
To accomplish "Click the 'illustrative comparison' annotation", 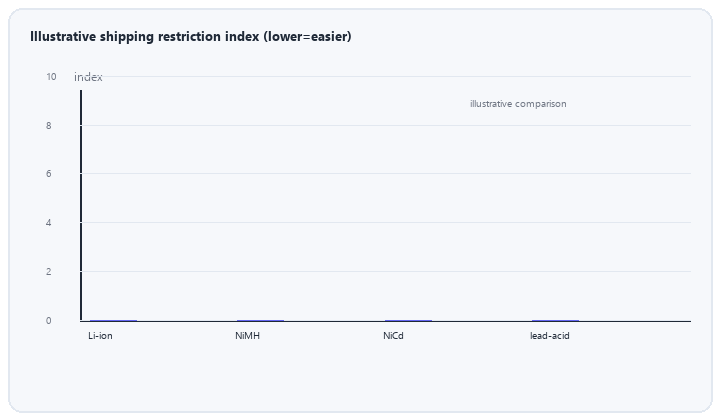I will (x=518, y=104).
